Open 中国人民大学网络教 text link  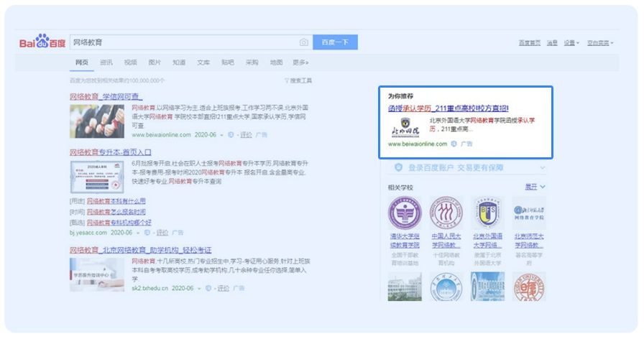coord(446,241)
